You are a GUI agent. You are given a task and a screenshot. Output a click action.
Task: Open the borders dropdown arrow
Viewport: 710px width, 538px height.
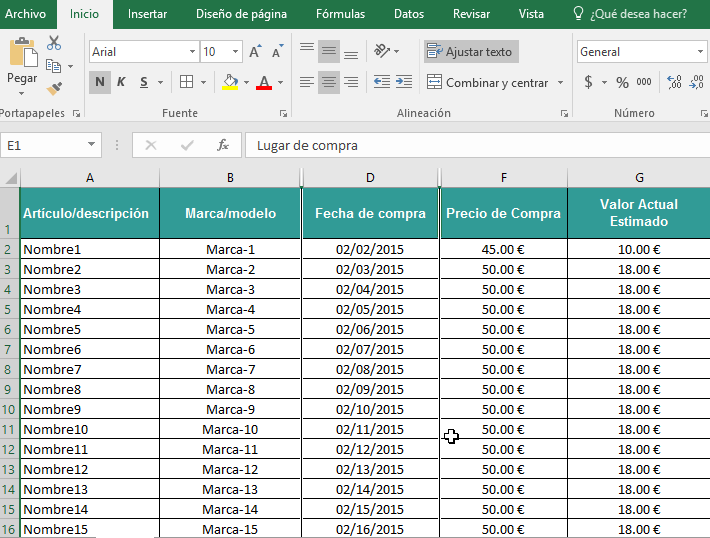[x=203, y=82]
